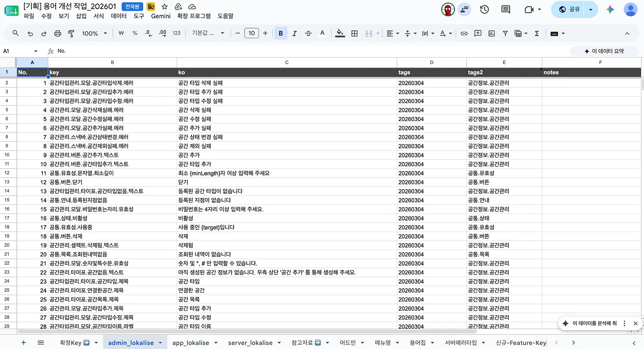Viewport: 644px width, 349px height.
Task: Insert a chart using the chart icon
Action: [x=492, y=33]
